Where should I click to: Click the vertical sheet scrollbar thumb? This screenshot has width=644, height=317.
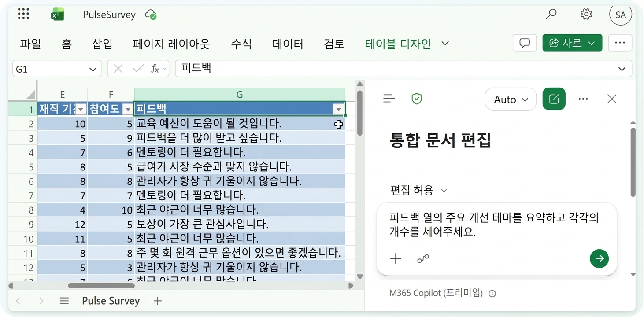[360, 113]
